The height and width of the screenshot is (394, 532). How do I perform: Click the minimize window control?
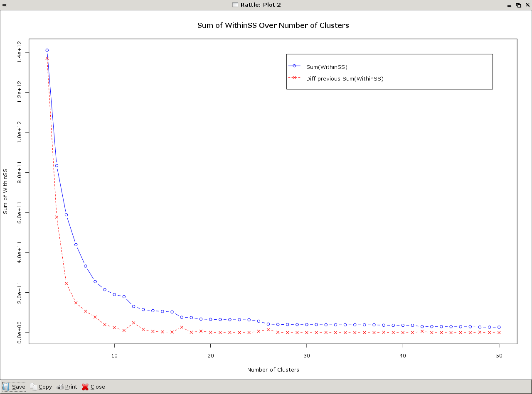(509, 5)
